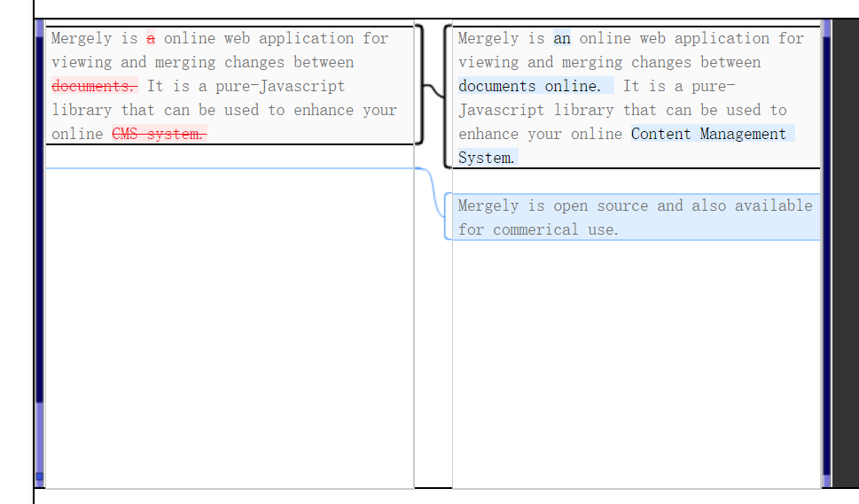Click the deleted word "documents." in left pane
This screenshot has width=859, height=504.
[95, 87]
